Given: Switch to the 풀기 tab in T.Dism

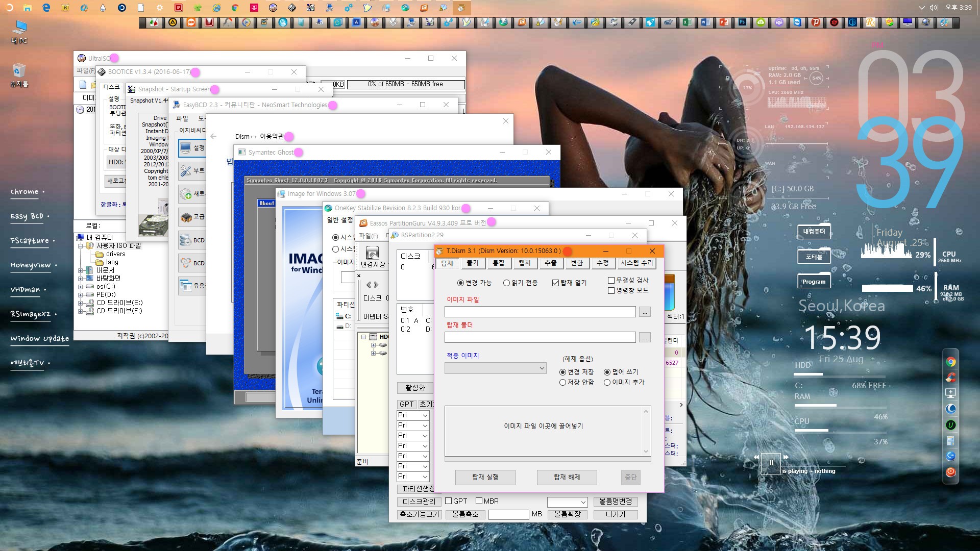Looking at the screenshot, I should (473, 263).
